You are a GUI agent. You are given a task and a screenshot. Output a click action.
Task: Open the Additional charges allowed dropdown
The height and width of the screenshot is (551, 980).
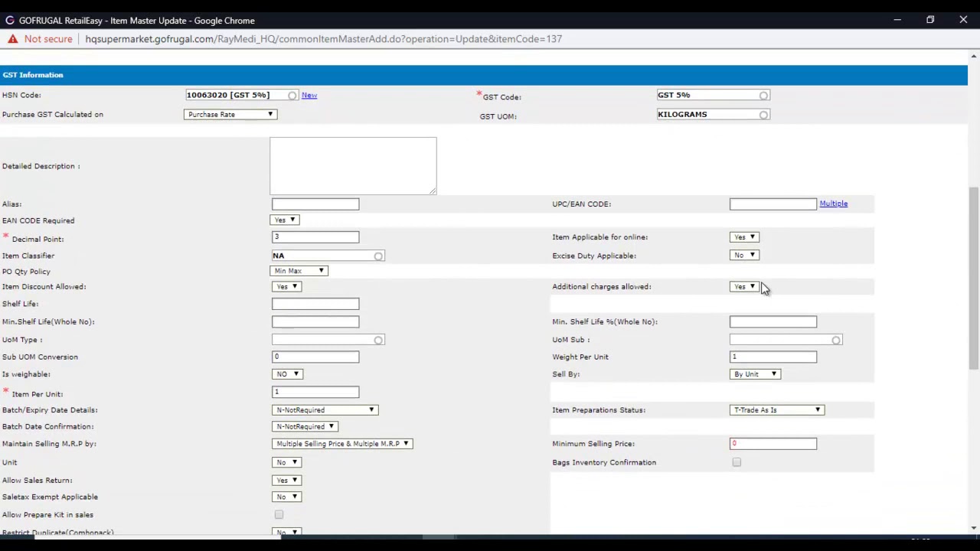[744, 287]
